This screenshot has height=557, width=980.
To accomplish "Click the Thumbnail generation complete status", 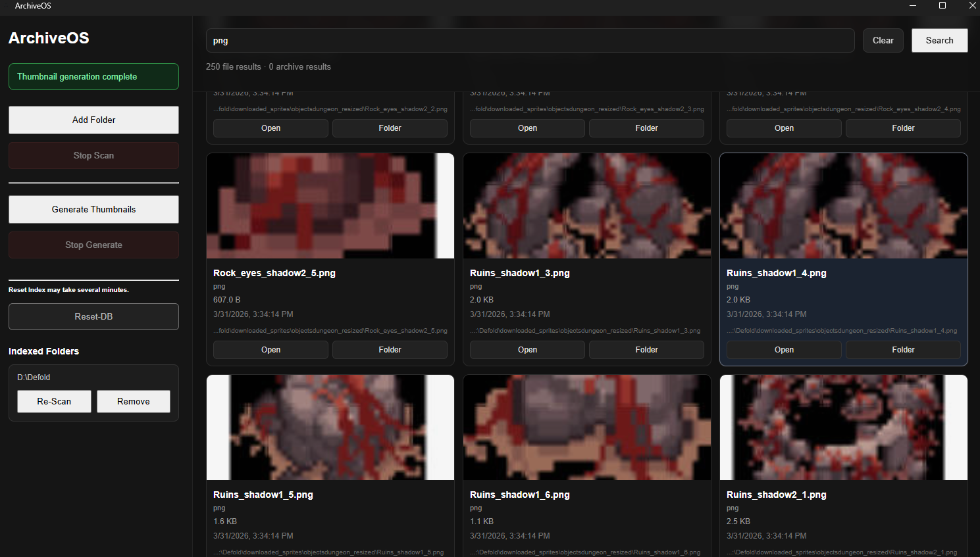I will tap(93, 76).
